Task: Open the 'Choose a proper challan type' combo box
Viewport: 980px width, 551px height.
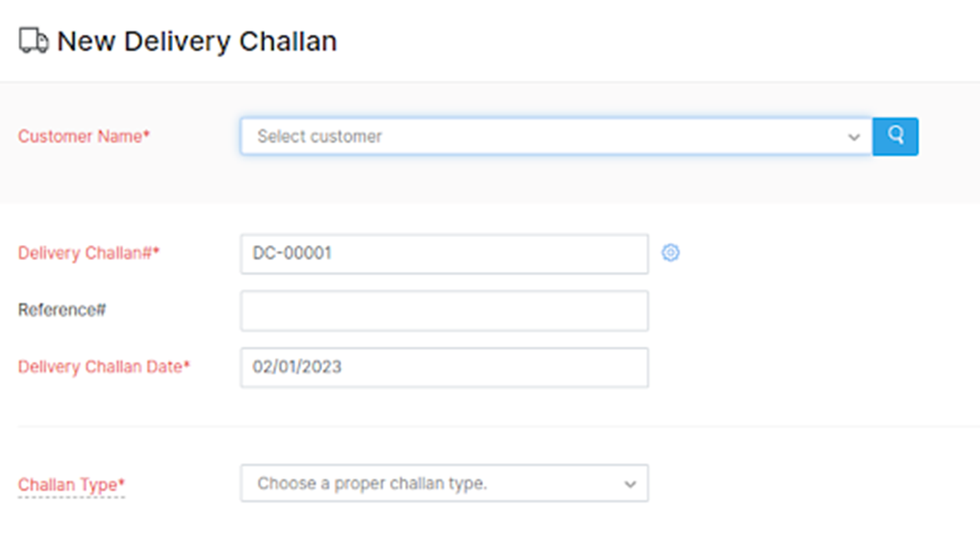Action: click(436, 484)
